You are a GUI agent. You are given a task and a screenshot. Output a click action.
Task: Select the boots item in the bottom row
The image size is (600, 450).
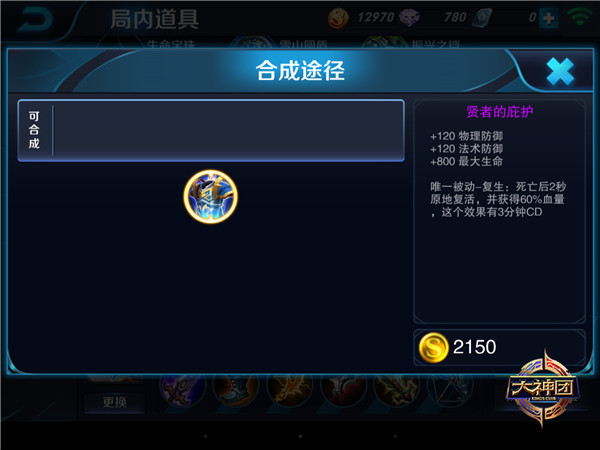(x=236, y=390)
